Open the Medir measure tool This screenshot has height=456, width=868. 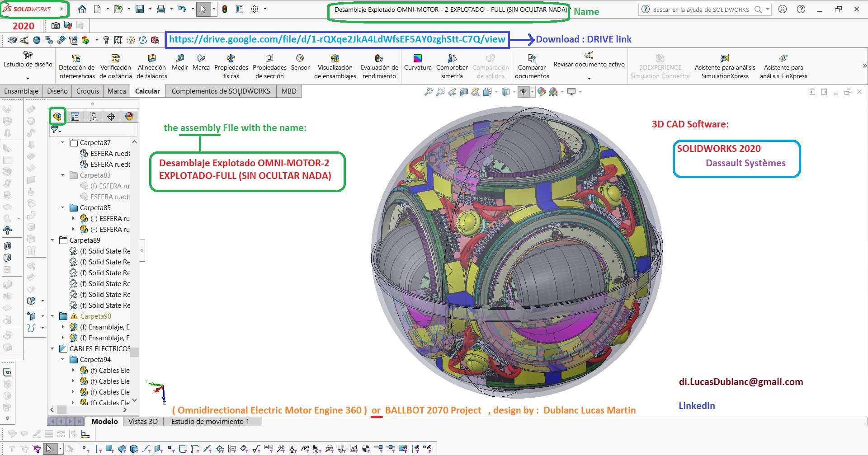pyautogui.click(x=180, y=62)
